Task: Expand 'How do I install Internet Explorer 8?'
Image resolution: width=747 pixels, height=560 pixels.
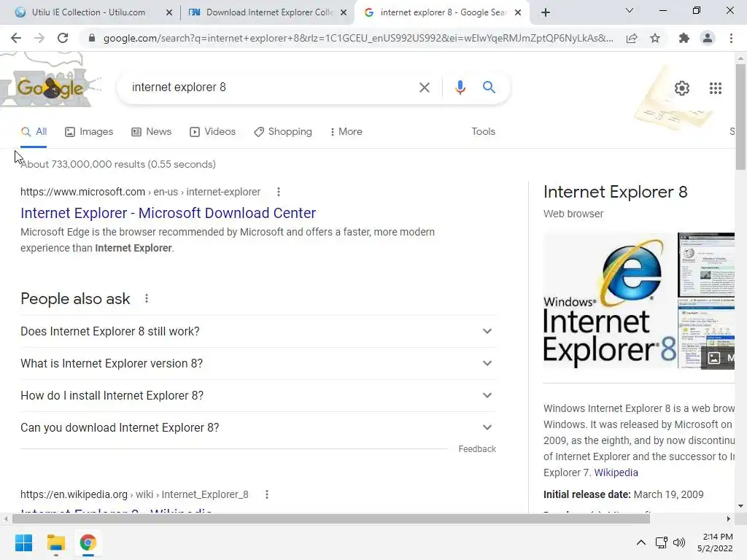Action: (258, 395)
